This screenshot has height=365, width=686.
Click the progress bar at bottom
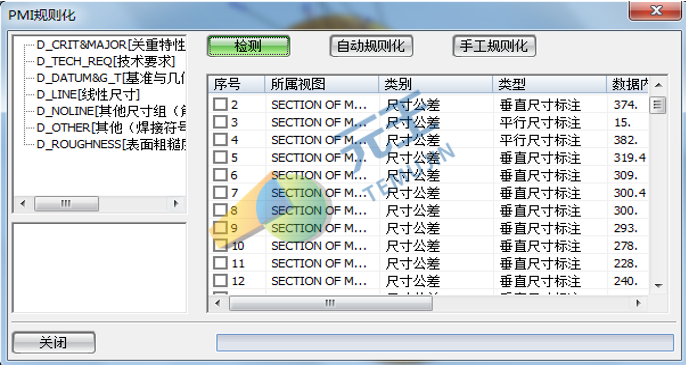click(x=445, y=343)
